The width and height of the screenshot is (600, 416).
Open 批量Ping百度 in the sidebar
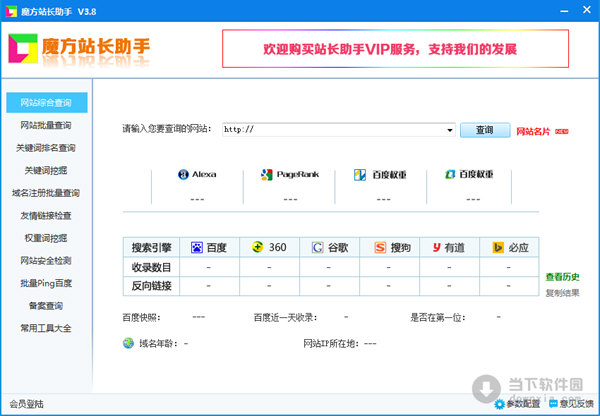click(46, 283)
